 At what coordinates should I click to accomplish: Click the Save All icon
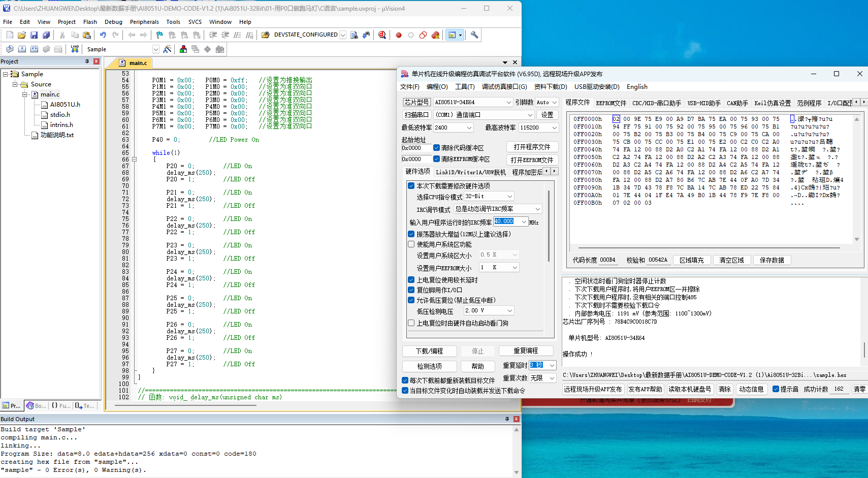point(46,35)
